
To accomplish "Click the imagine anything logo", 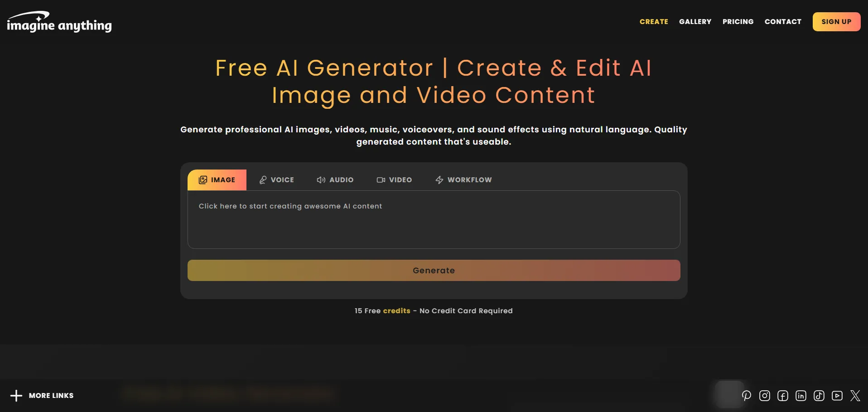I will pyautogui.click(x=59, y=23).
